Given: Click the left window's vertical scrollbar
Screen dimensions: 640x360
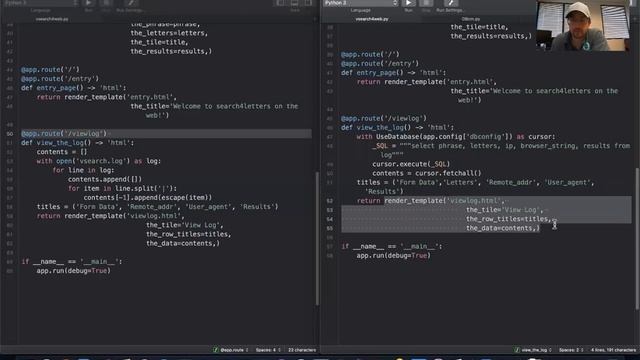Looking at the screenshot, I should pyautogui.click(x=317, y=238).
